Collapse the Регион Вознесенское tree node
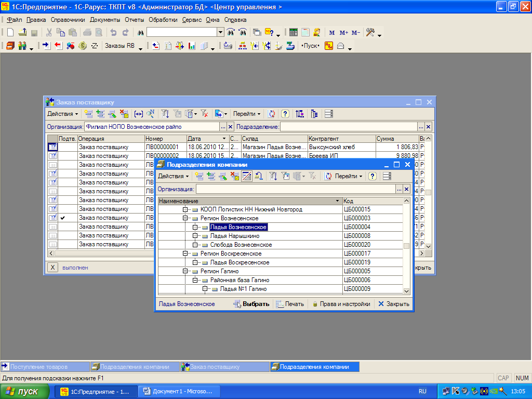This screenshot has width=532, height=399. pyautogui.click(x=185, y=218)
